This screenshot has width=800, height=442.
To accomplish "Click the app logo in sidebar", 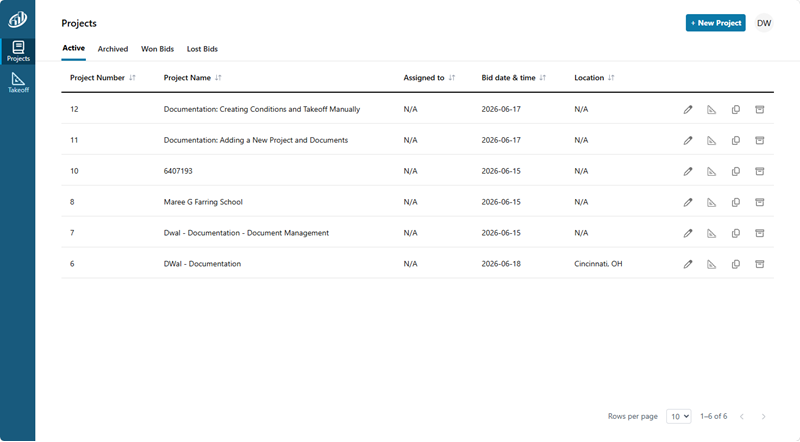I will tap(17, 19).
